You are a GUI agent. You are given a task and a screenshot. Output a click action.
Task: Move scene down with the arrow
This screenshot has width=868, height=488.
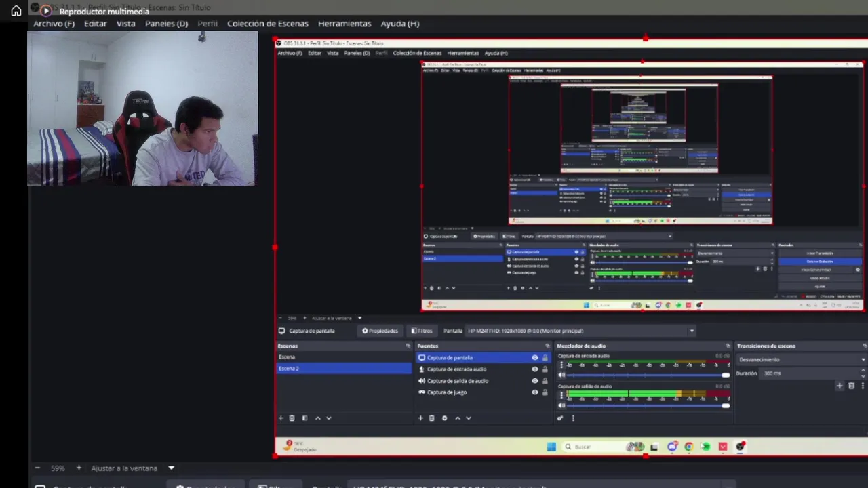329,418
